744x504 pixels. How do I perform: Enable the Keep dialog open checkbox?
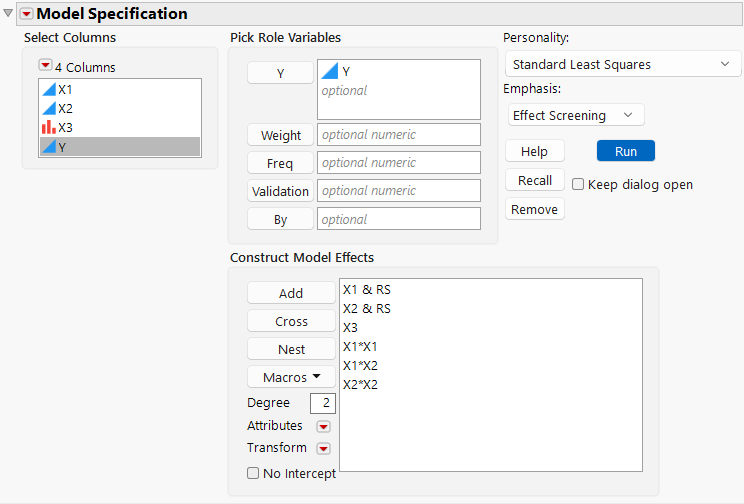coord(578,185)
